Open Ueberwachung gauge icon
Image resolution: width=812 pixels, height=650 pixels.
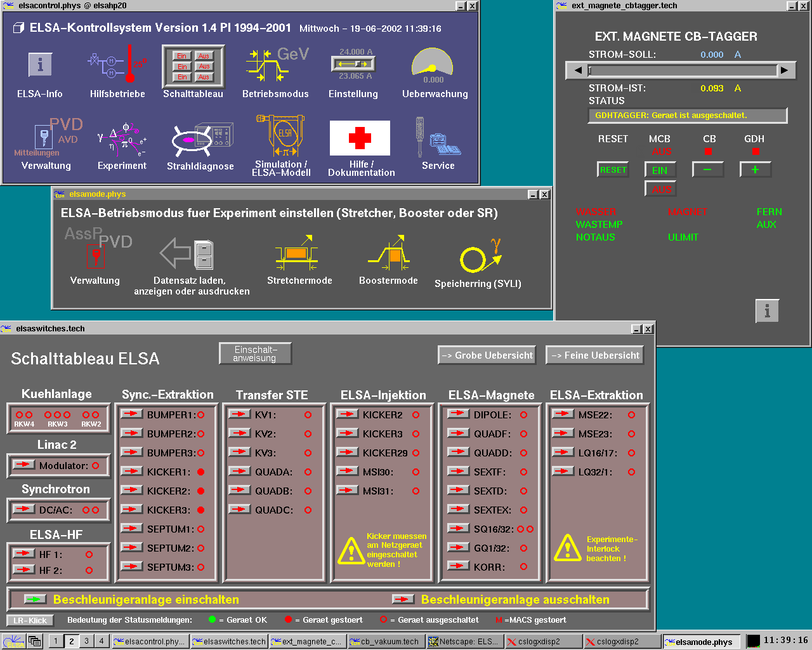tap(433, 65)
